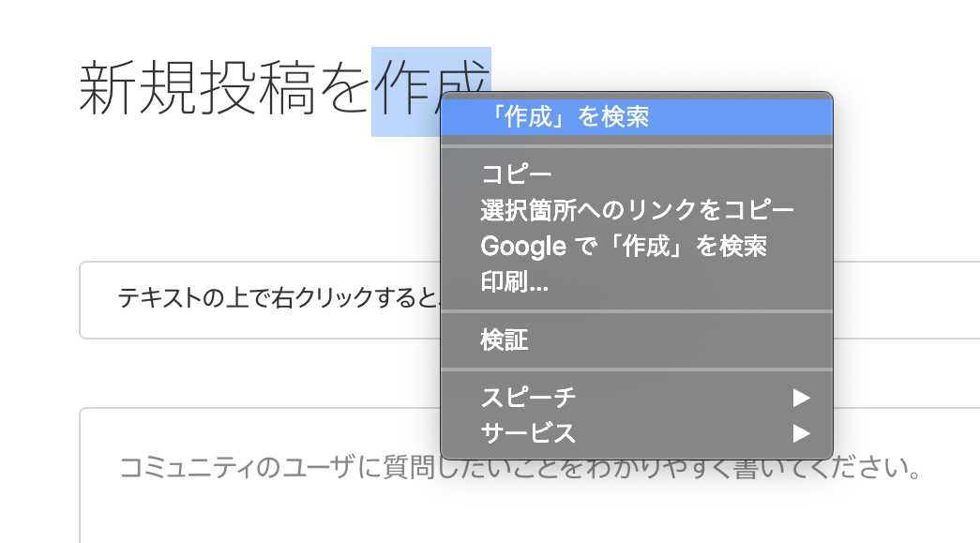Choose 印刷... from the context menu

pyautogui.click(x=514, y=283)
